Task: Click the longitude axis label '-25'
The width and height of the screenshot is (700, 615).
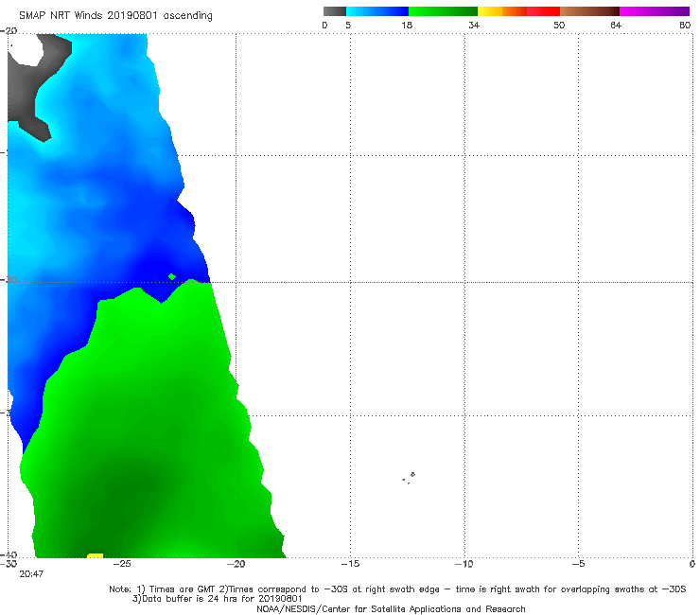Action: tap(122, 564)
